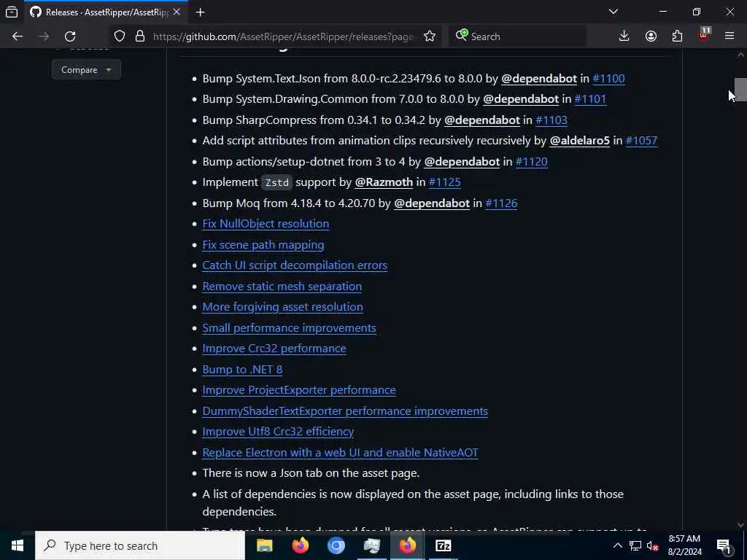Click the muted volume tray icon

652,545
